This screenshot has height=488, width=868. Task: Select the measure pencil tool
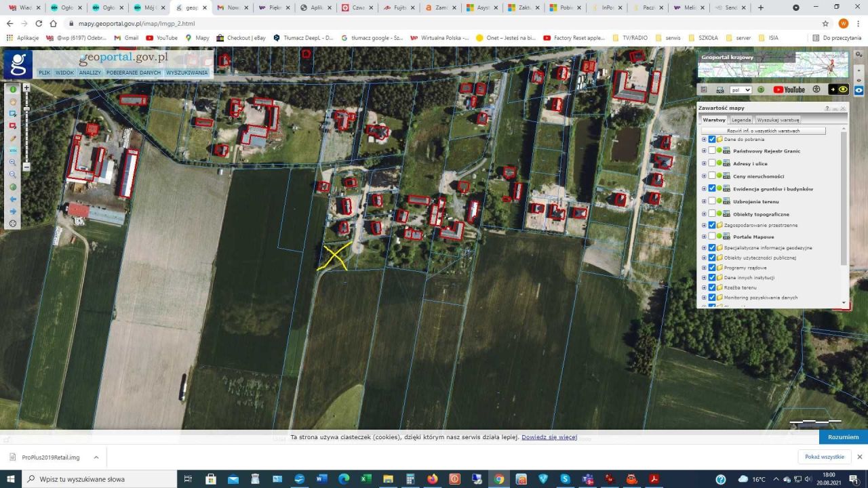coord(13,138)
